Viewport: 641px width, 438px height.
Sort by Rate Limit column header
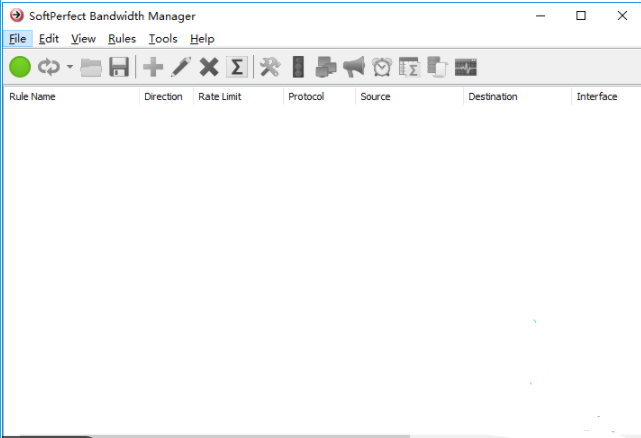238,97
